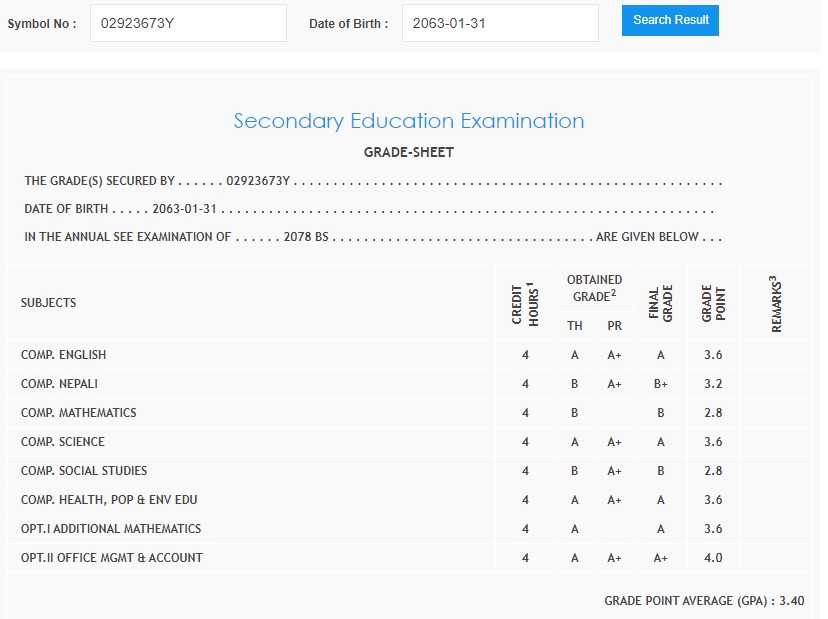
Task: Click the GRADE POINT column header
Action: coord(713,303)
